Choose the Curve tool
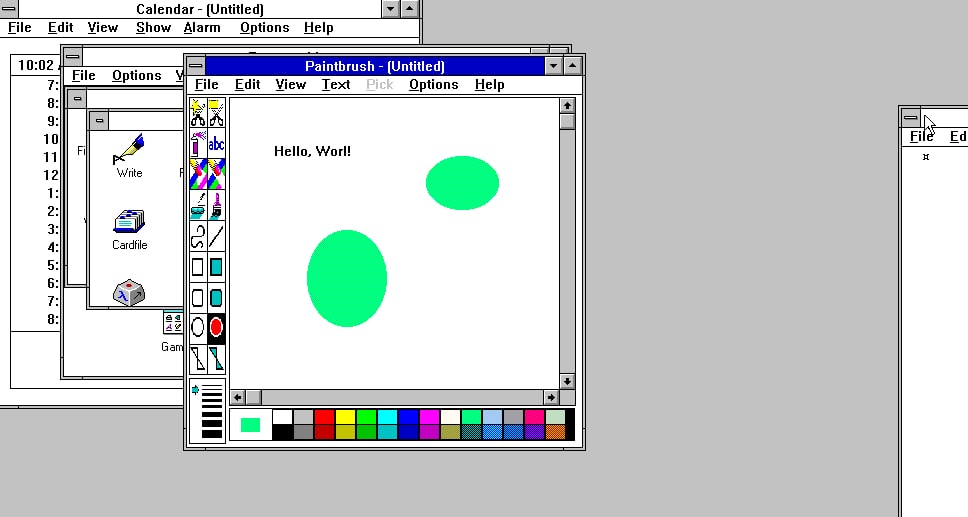Screen dimensions: 968x517 tap(198, 236)
